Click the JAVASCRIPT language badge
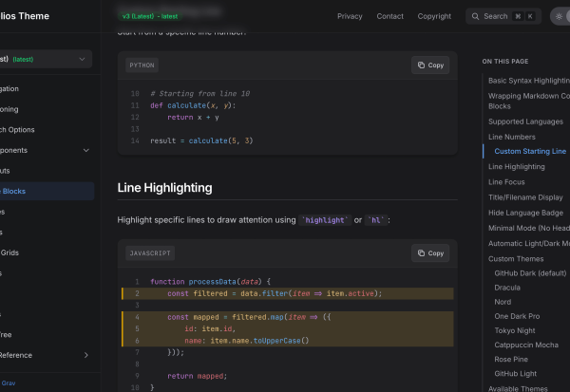This screenshot has height=392, width=570. (x=150, y=253)
